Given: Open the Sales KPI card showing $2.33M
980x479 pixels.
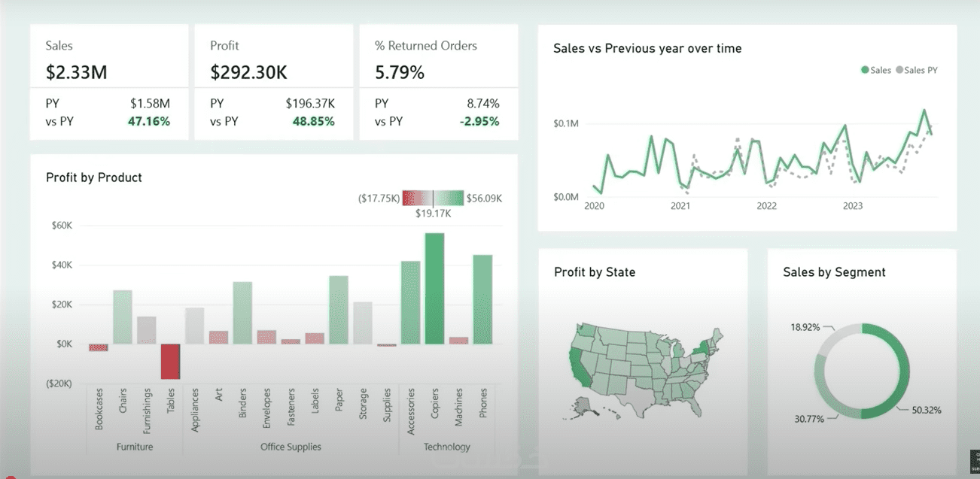Looking at the screenshot, I should coord(109,82).
